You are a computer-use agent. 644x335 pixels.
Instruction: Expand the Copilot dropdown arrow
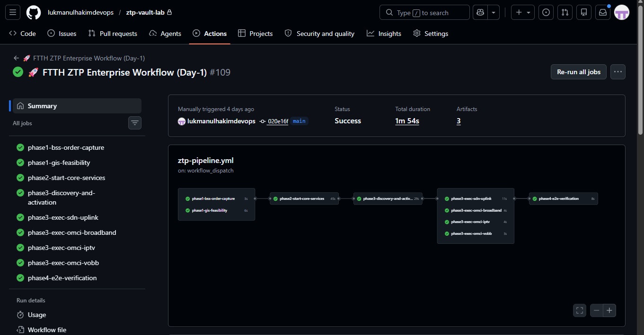pyautogui.click(x=494, y=12)
